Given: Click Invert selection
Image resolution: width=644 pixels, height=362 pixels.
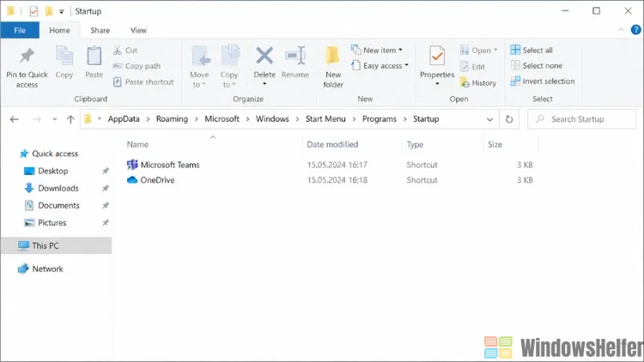Looking at the screenshot, I should pos(542,81).
